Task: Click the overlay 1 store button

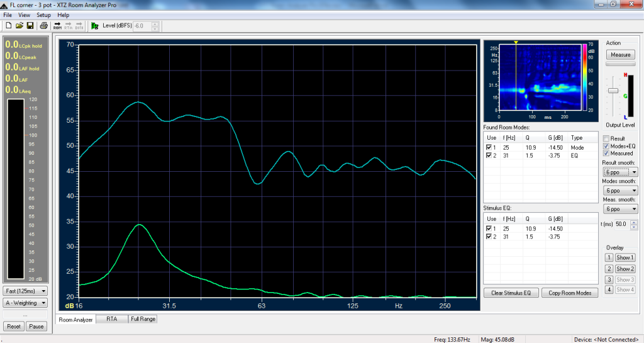Action: tap(608, 257)
